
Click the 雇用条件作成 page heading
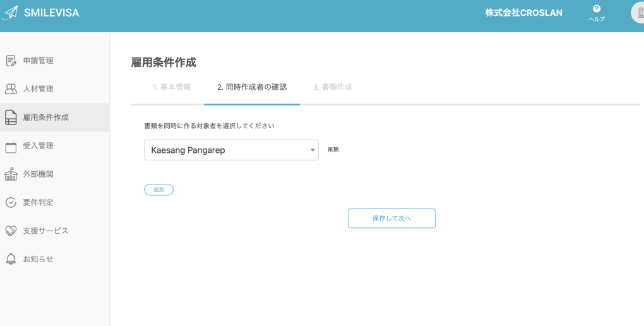pos(164,63)
